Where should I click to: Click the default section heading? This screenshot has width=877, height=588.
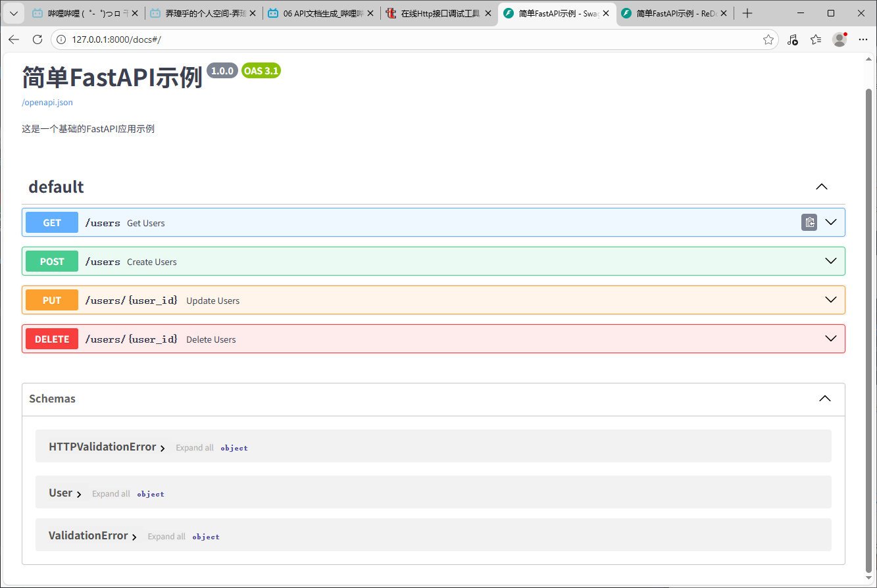coord(56,187)
